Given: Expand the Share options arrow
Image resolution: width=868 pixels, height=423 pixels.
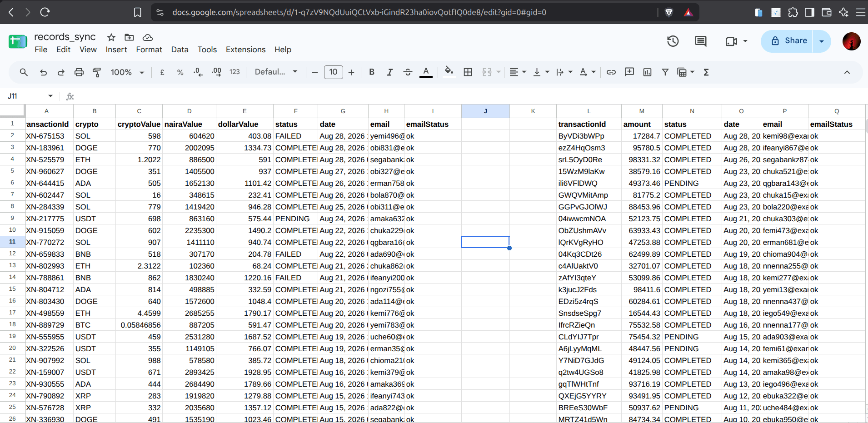Looking at the screenshot, I should tap(822, 41).
